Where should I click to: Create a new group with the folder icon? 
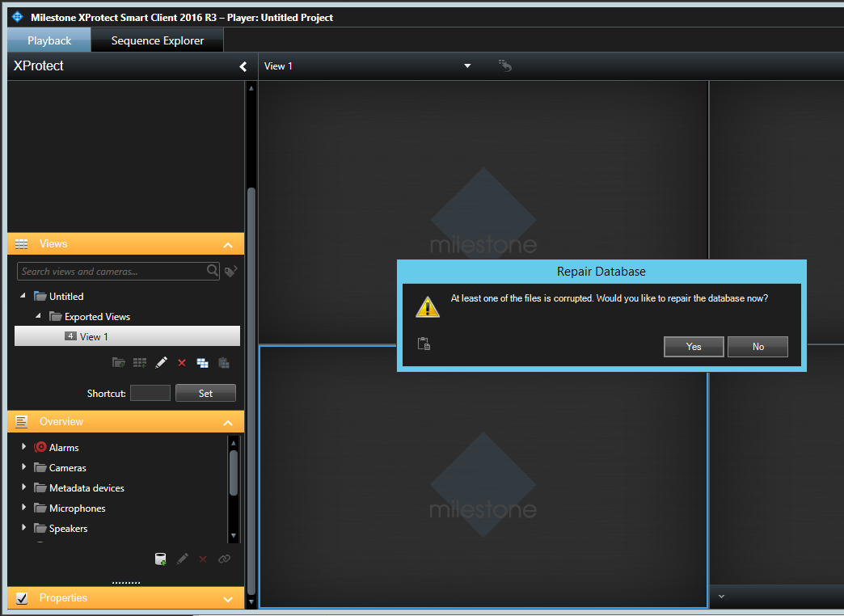coord(118,363)
